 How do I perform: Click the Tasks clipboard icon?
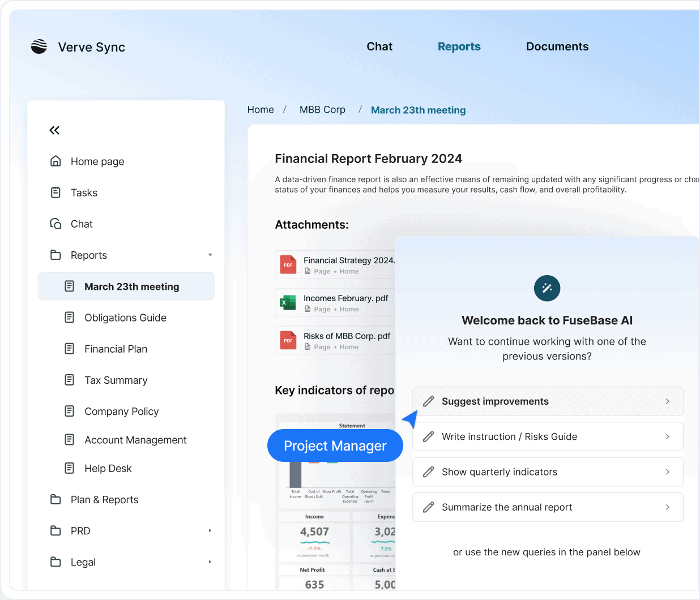[x=56, y=192]
